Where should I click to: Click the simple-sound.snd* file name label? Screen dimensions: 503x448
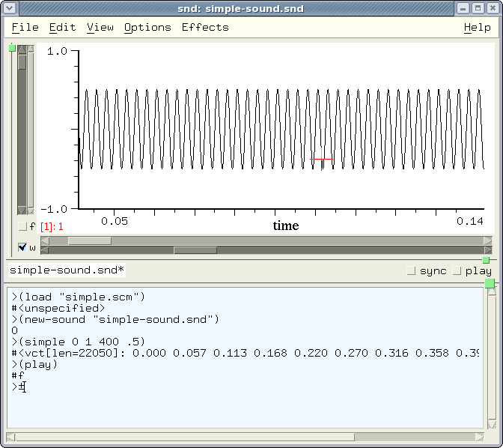tap(67, 270)
